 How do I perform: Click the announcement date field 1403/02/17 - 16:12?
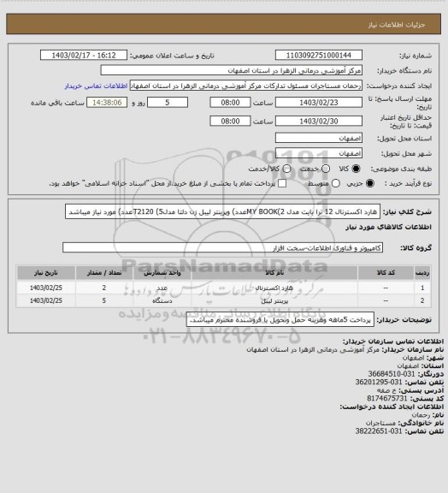[84, 55]
